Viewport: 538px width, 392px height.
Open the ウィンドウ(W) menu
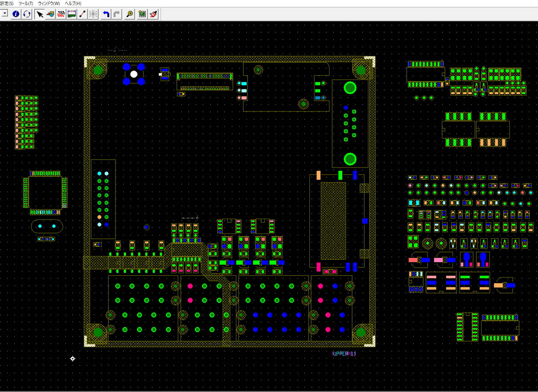[x=49, y=3]
